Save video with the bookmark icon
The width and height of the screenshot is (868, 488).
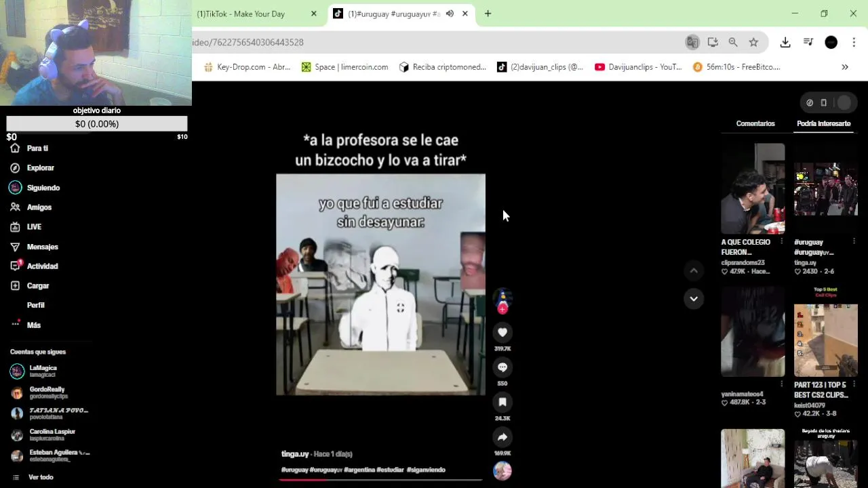(502, 402)
